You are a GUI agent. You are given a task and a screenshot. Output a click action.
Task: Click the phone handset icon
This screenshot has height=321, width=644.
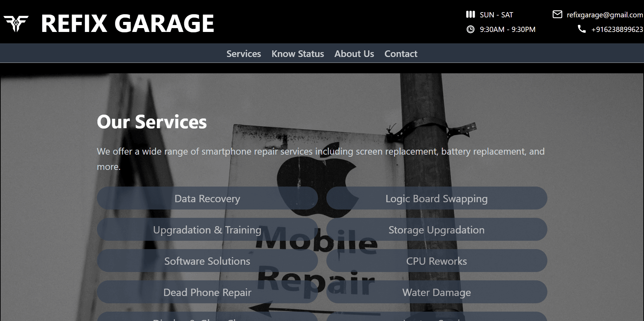[x=581, y=29]
